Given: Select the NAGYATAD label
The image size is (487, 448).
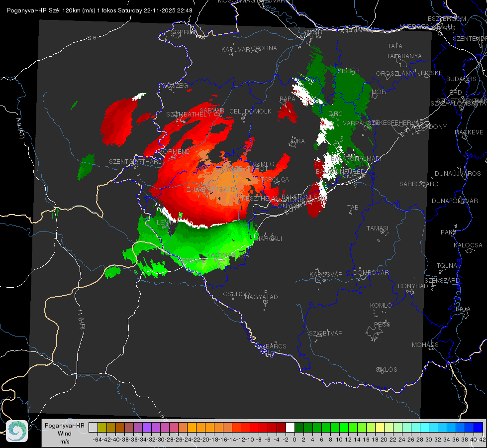Looking at the screenshot, I should coord(261,297).
